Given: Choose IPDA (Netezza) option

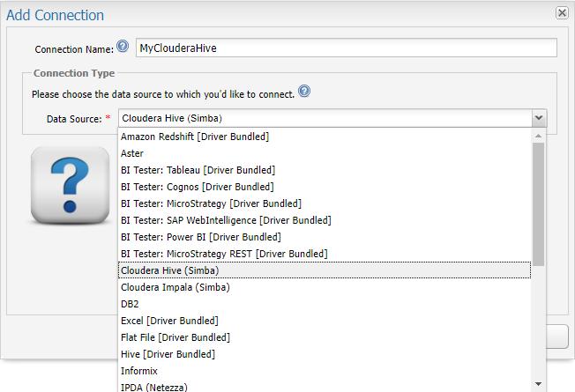Looking at the screenshot, I should tap(325, 387).
